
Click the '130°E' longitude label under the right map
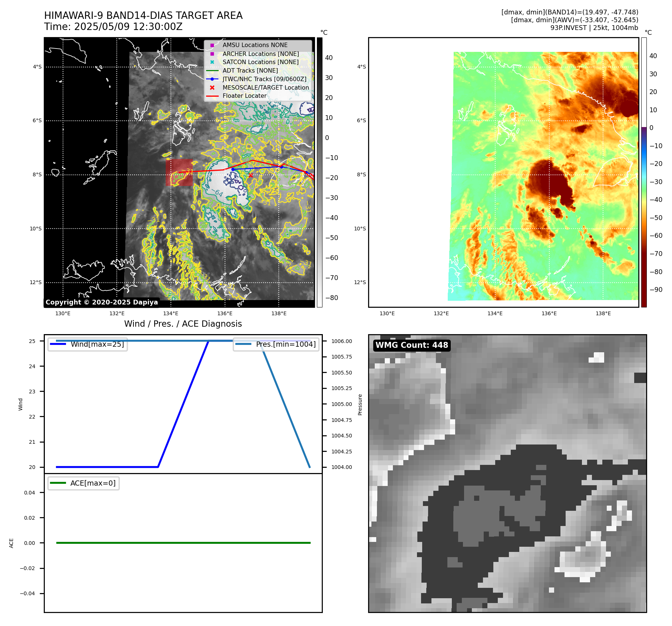[x=387, y=314]
